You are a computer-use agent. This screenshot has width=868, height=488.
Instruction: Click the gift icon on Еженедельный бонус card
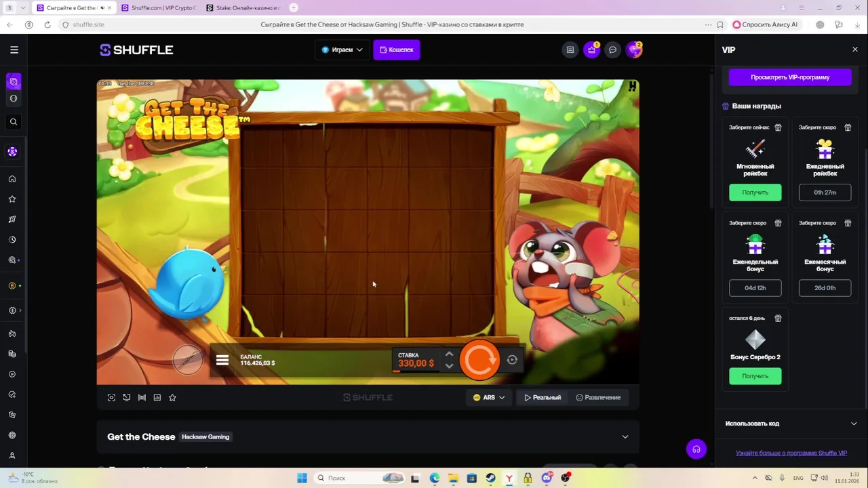tap(778, 223)
